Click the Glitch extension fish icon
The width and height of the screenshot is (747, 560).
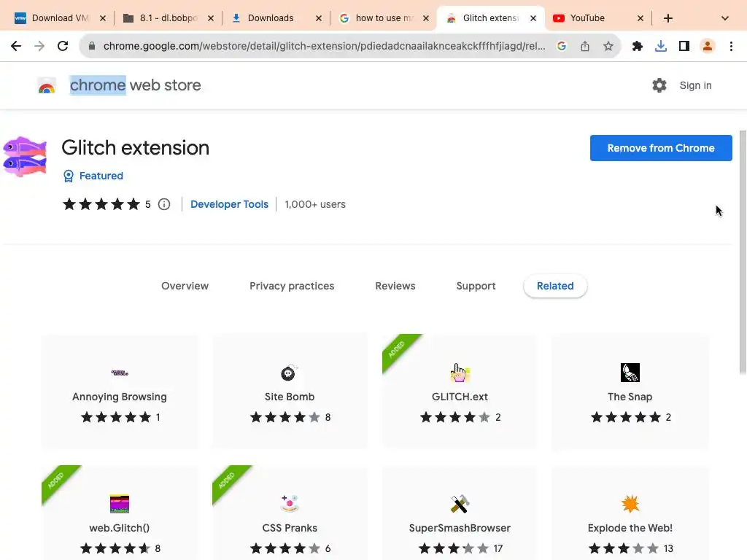click(x=25, y=157)
